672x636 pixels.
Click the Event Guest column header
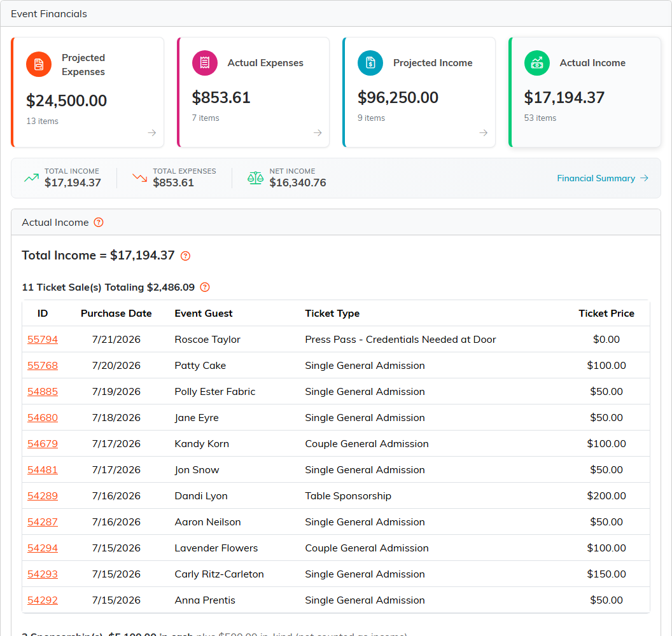[204, 314]
